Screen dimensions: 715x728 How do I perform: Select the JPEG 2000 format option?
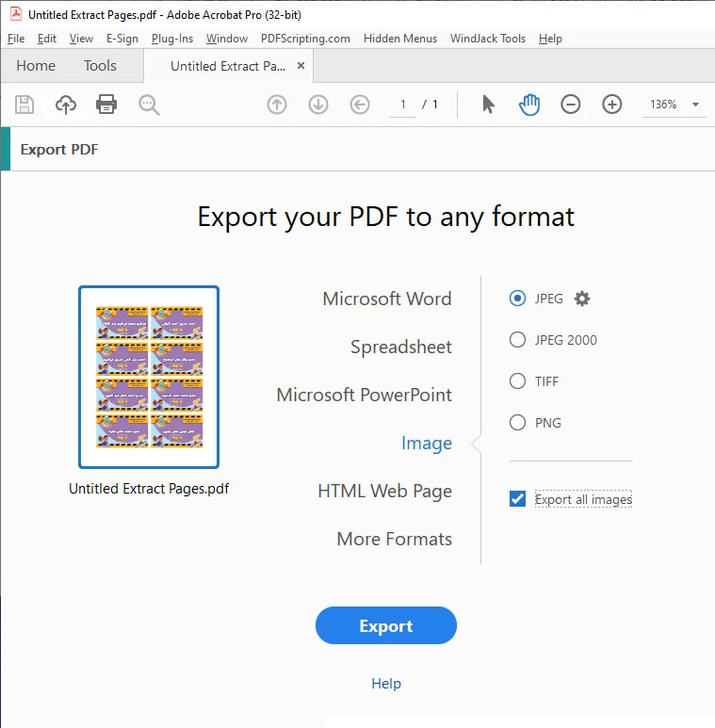pos(517,339)
